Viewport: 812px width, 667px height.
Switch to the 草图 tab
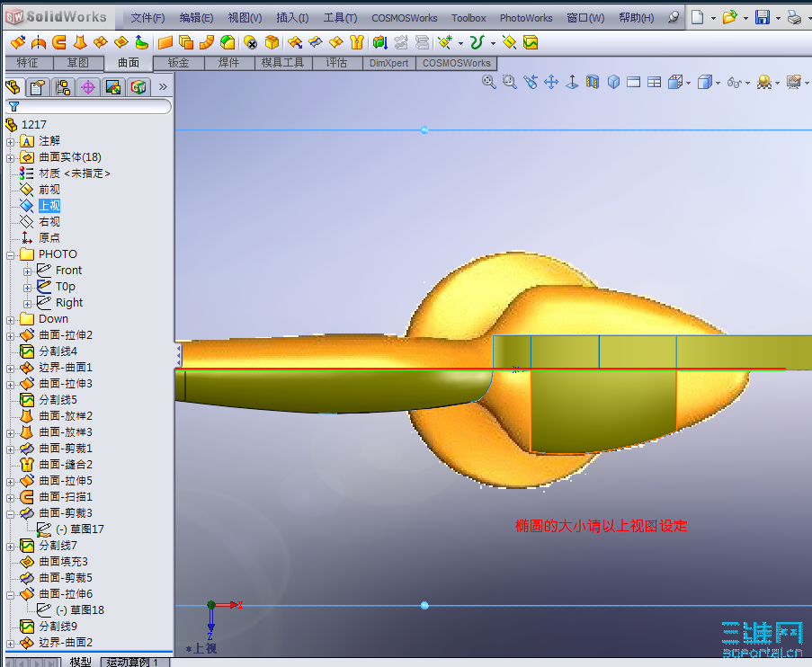[78, 63]
